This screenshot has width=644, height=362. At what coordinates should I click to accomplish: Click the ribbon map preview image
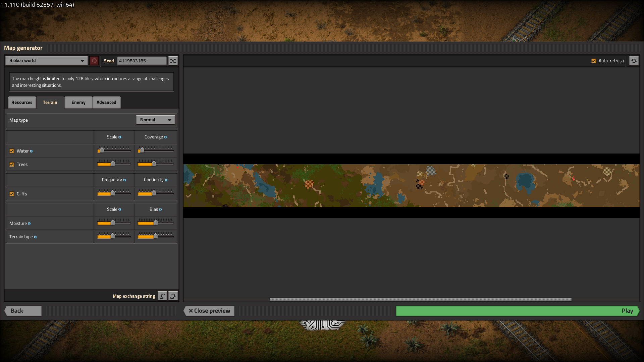point(411,186)
